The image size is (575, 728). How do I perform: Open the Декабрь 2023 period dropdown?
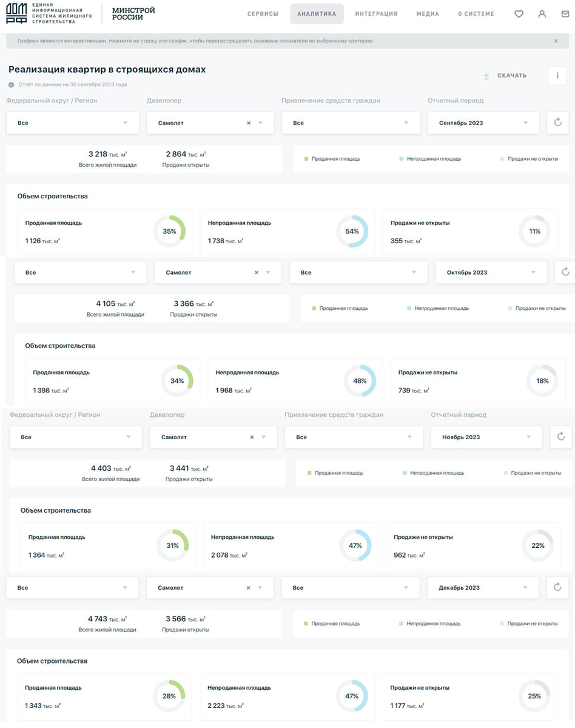click(x=483, y=587)
